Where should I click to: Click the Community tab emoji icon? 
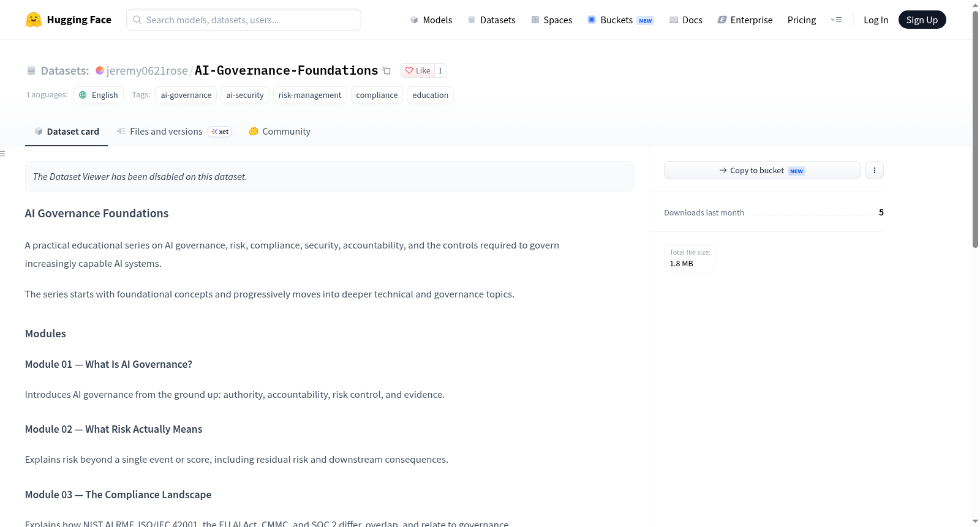pos(254,131)
